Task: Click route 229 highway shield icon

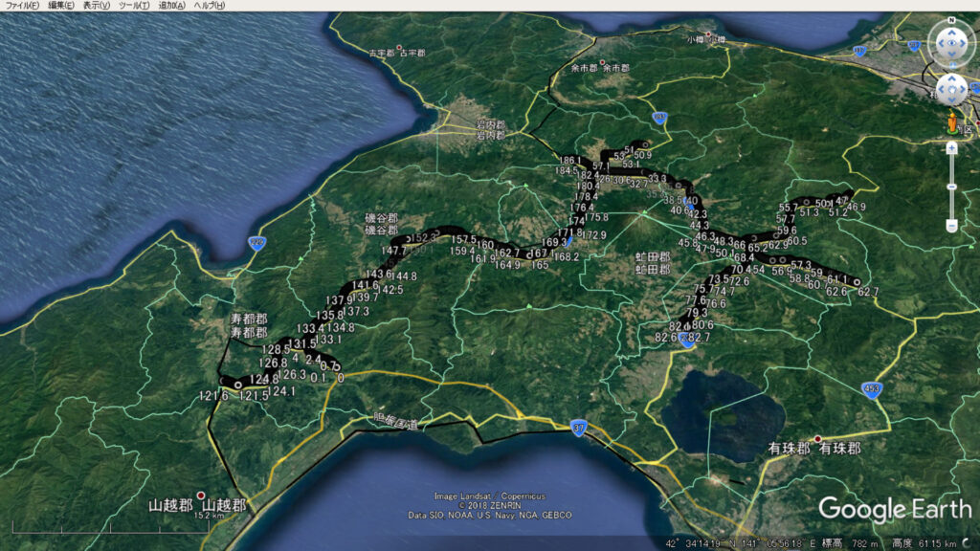Action: pos(256,243)
